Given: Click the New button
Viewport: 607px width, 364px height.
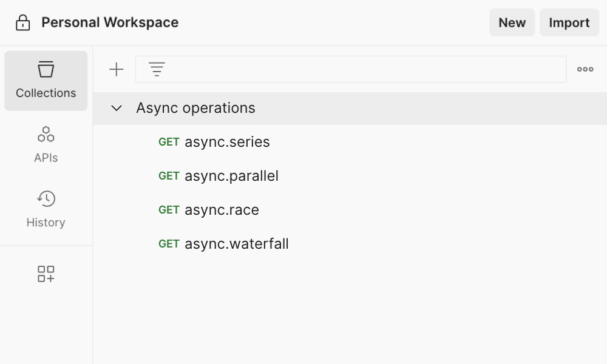Looking at the screenshot, I should (x=512, y=22).
